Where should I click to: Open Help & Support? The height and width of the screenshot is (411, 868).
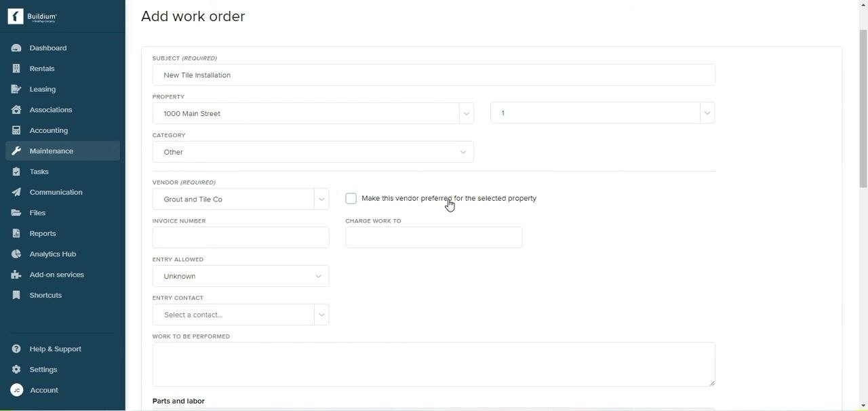(62, 349)
